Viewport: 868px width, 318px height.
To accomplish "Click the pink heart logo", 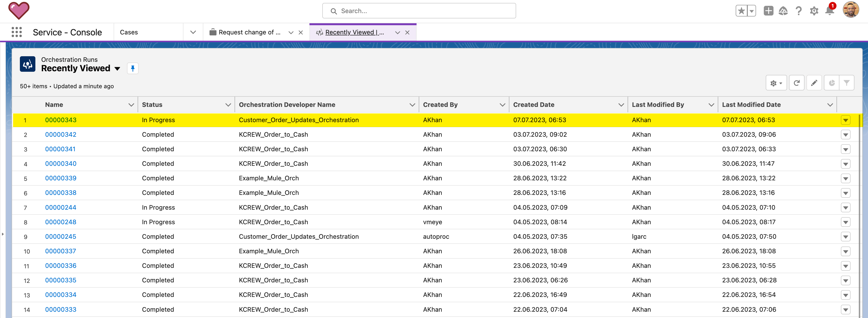I will coord(19,10).
